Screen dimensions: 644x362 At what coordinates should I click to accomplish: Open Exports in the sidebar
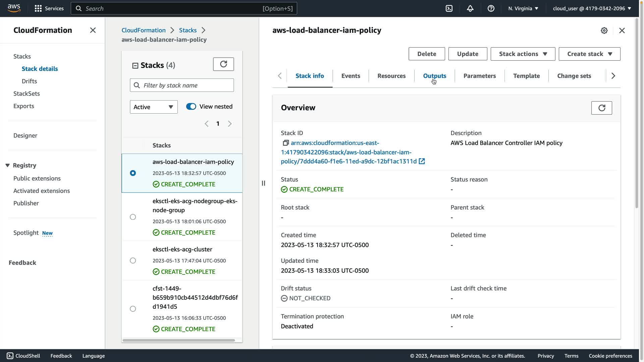[x=24, y=106]
